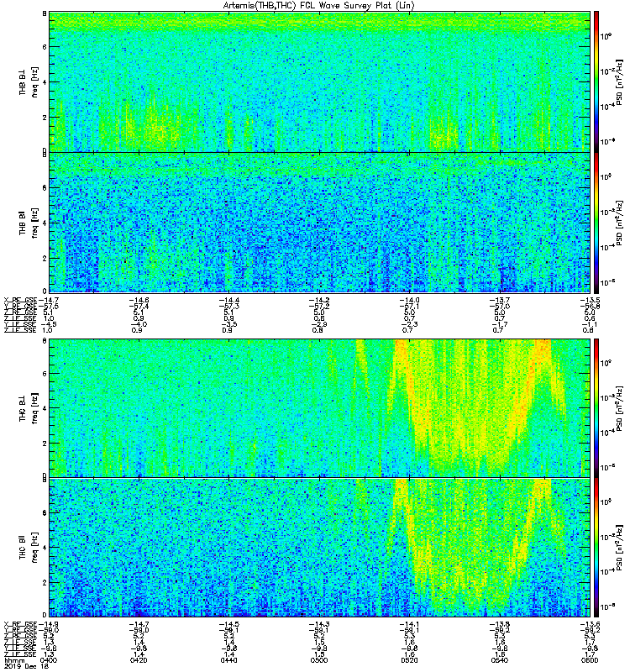Click the '0540' time tick label

coord(500,660)
